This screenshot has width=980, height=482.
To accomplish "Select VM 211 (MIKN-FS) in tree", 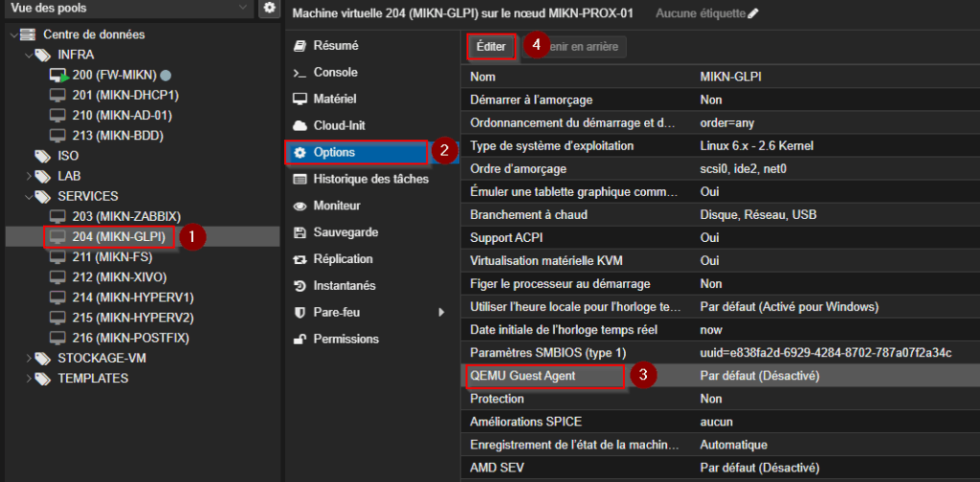I will [113, 257].
